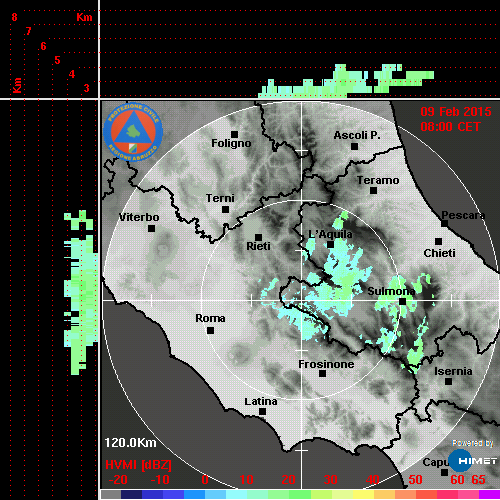Select the Capua city square marker
Screen dimensions: 500x500
(444, 472)
